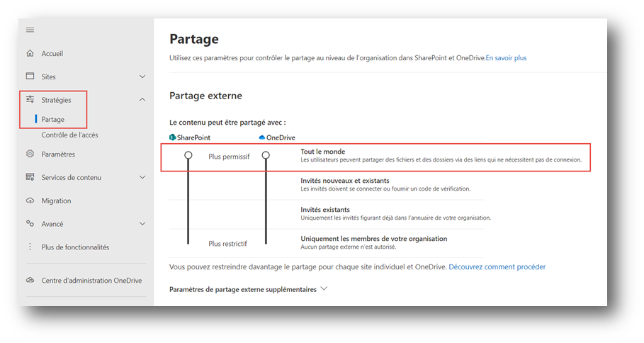This screenshot has height=343, width=644.
Task: Click the Avancé icon
Action: pyautogui.click(x=30, y=223)
